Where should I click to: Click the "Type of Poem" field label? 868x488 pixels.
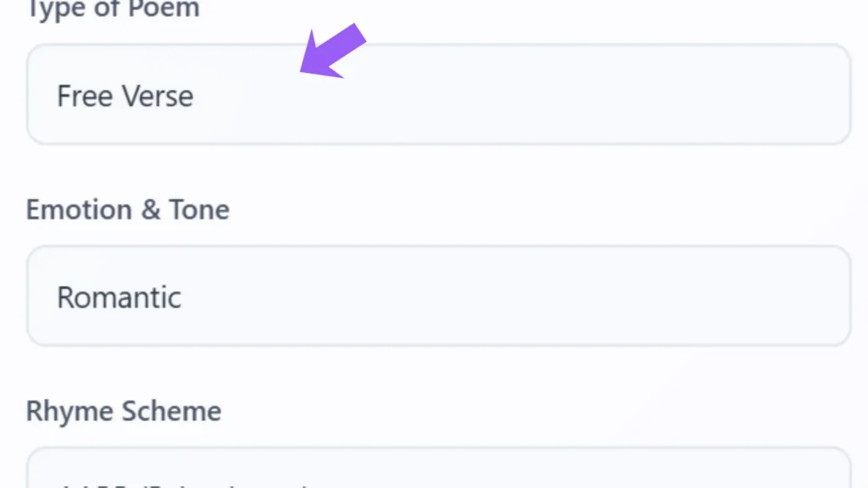(113, 10)
